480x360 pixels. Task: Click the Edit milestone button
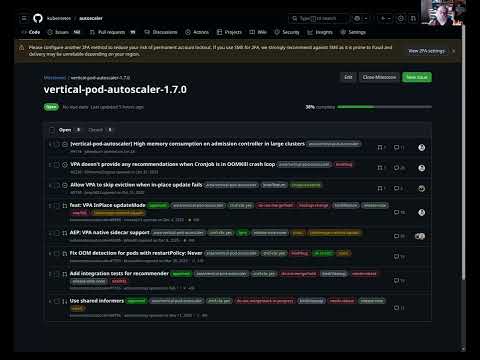(348, 77)
